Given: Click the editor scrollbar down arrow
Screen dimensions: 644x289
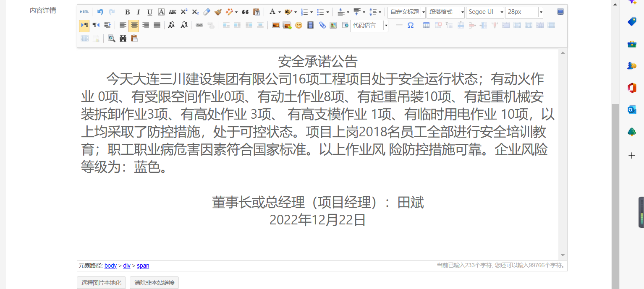Looking at the screenshot, I should [563, 255].
